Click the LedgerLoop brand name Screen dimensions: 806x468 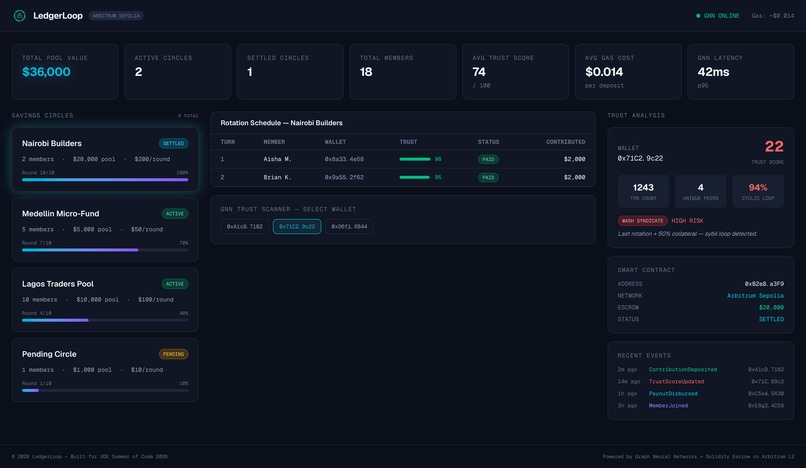[58, 16]
